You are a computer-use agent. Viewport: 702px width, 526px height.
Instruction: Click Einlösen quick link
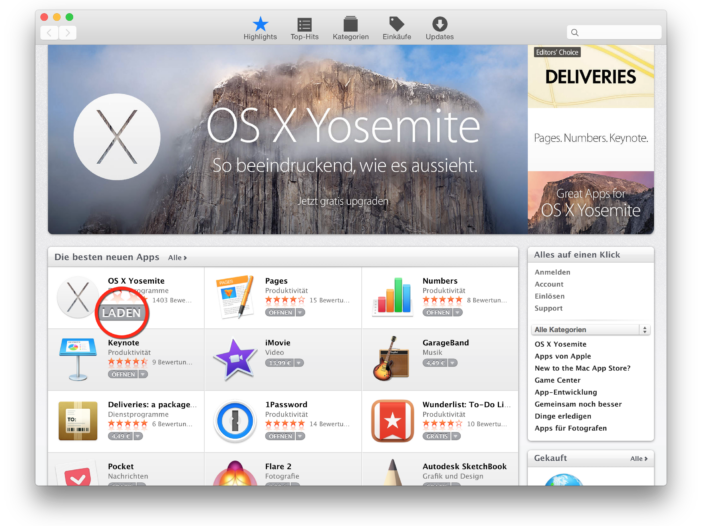pos(549,296)
